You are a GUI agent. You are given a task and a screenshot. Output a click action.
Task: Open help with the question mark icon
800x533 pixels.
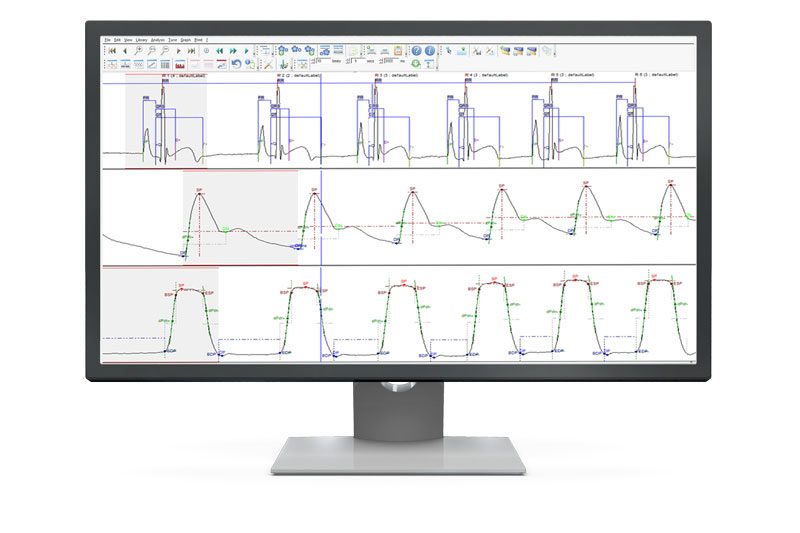(415, 50)
